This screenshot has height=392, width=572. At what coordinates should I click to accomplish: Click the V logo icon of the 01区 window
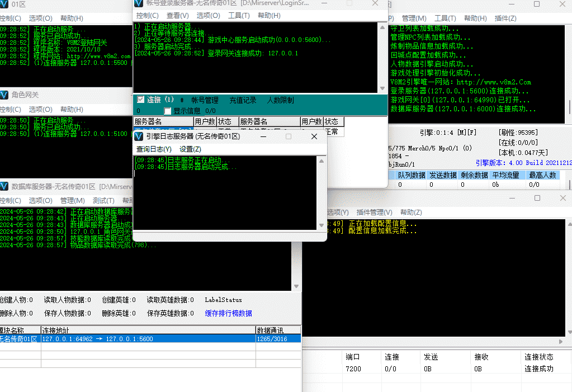4,4
